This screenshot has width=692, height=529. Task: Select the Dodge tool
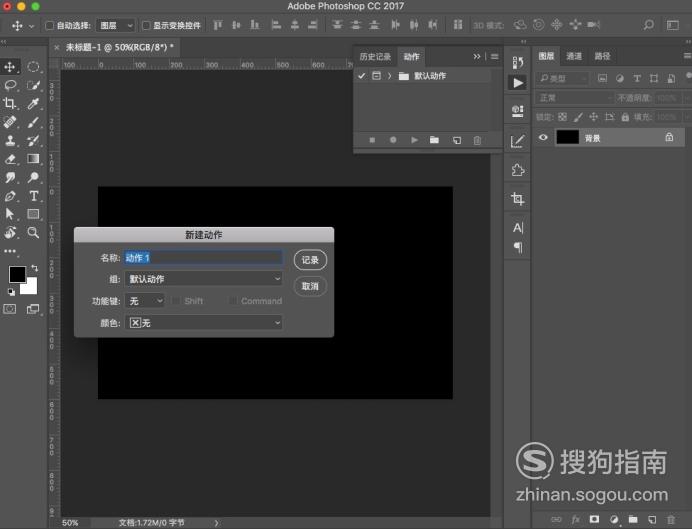(x=33, y=177)
